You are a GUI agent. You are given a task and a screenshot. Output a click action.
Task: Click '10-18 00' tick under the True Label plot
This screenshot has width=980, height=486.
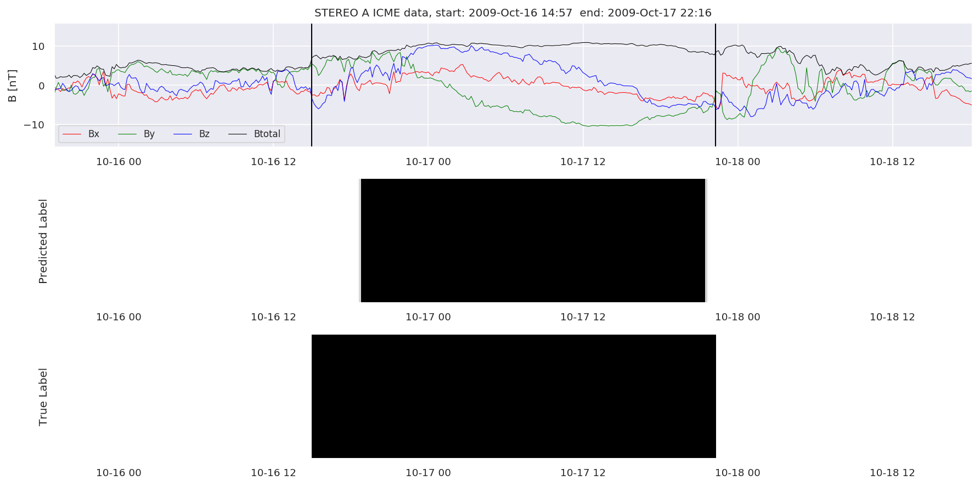click(737, 473)
